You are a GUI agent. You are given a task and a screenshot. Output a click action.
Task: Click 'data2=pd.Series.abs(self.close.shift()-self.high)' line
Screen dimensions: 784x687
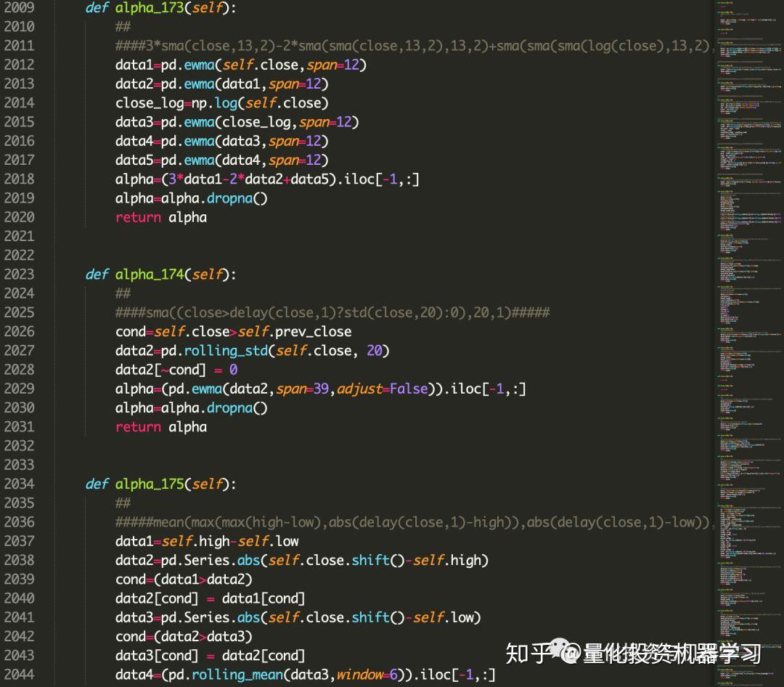[301, 561]
